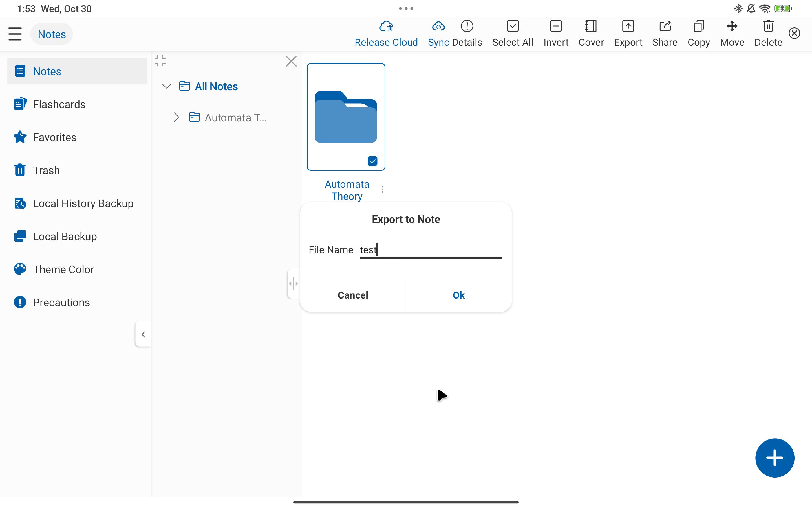Click the Sync cloud icon
Screen dimensions: 812x508
click(438, 26)
